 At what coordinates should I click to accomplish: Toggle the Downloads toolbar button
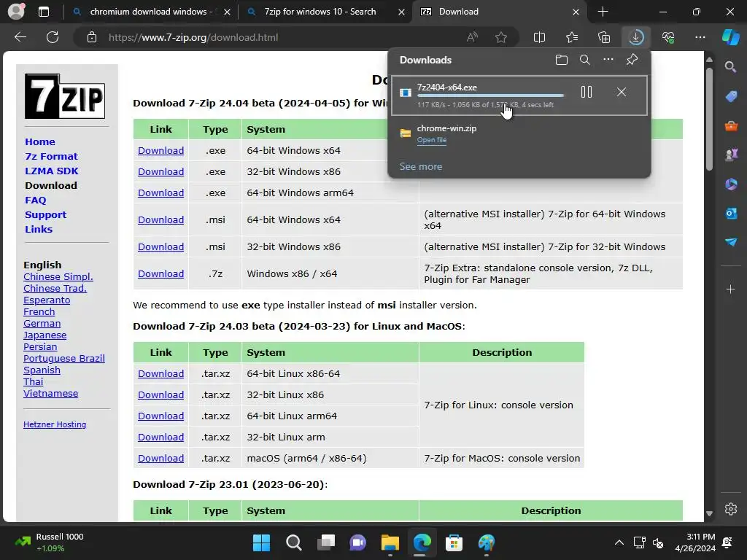point(636,37)
